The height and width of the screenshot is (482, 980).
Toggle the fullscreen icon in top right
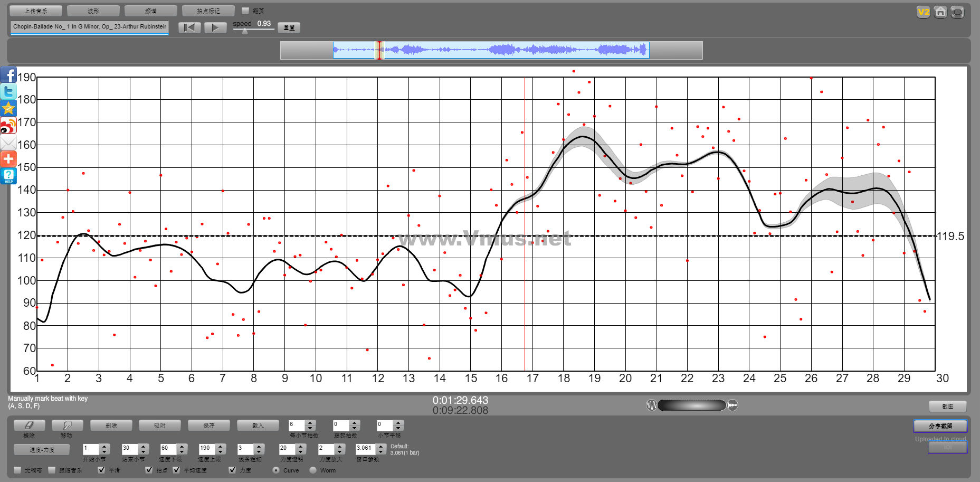(957, 12)
